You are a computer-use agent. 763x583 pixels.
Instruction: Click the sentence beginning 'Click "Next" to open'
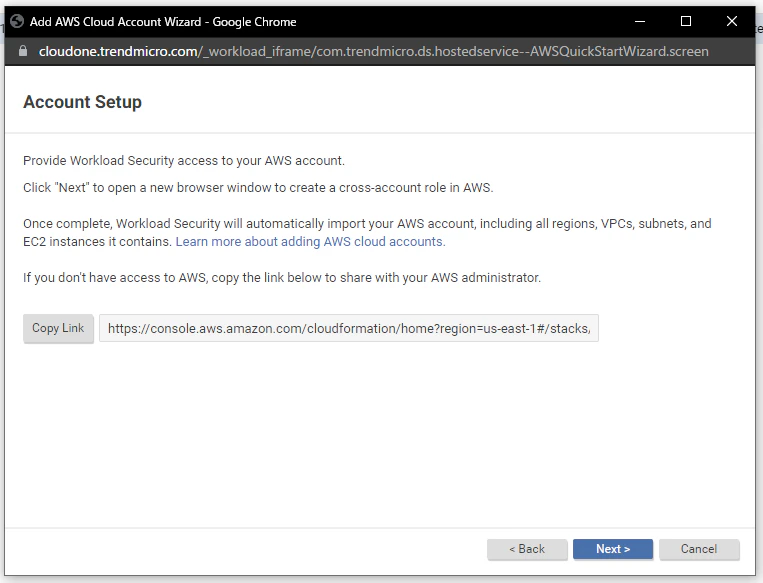[258, 188]
